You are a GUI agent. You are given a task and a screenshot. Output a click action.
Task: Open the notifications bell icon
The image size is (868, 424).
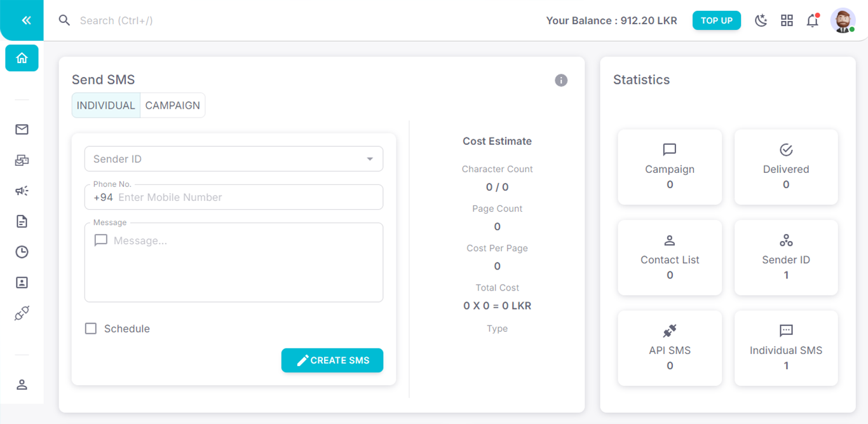point(813,20)
